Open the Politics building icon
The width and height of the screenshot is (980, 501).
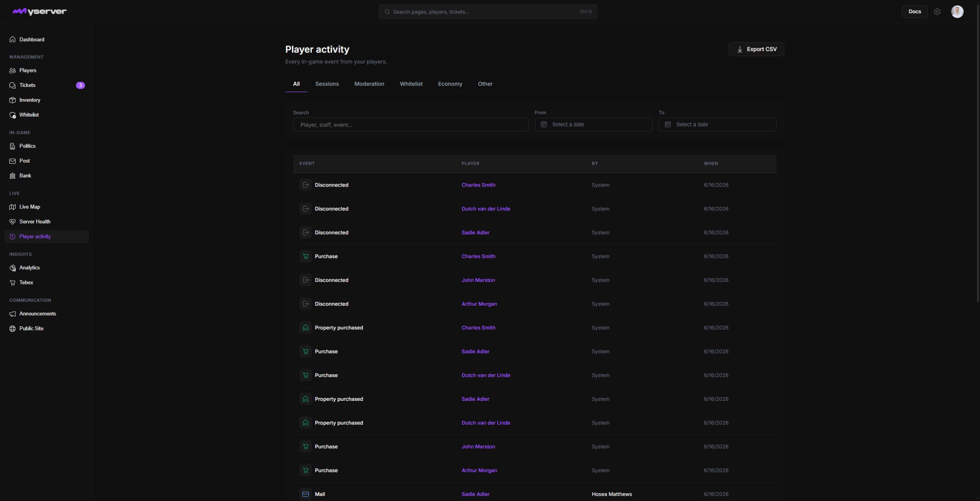13,146
